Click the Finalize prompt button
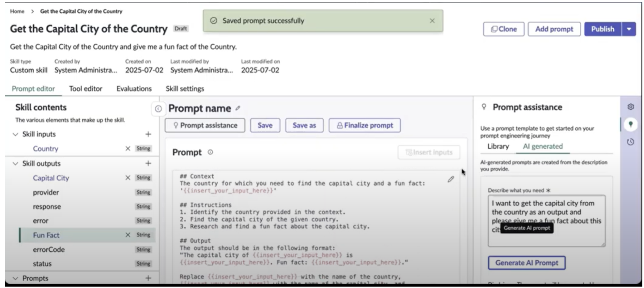This screenshot has width=644, height=288. point(364,125)
